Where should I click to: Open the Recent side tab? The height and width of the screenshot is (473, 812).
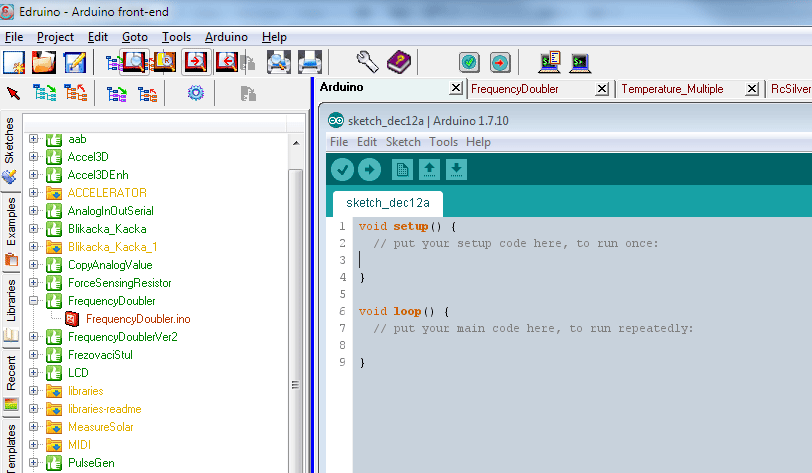(11, 382)
